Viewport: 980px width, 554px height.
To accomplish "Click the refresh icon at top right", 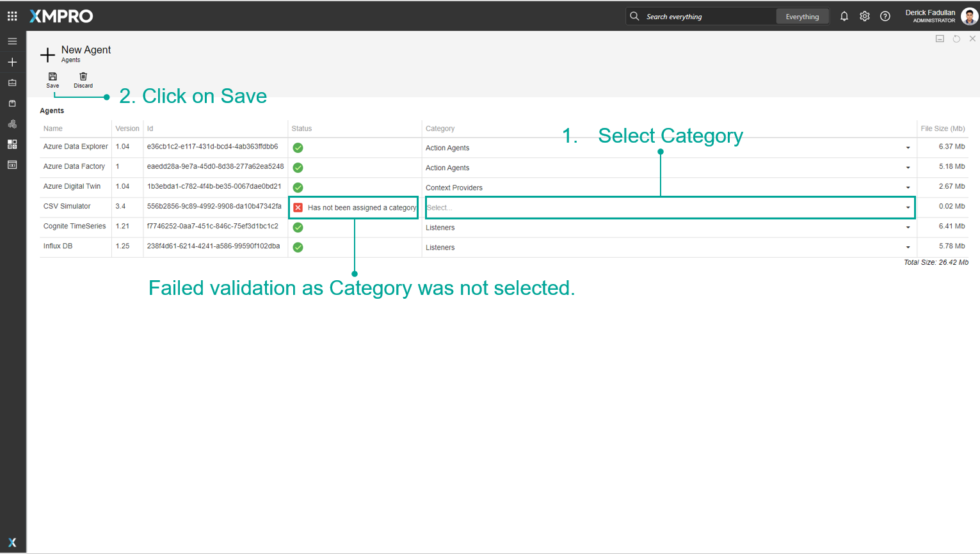I will coord(956,39).
